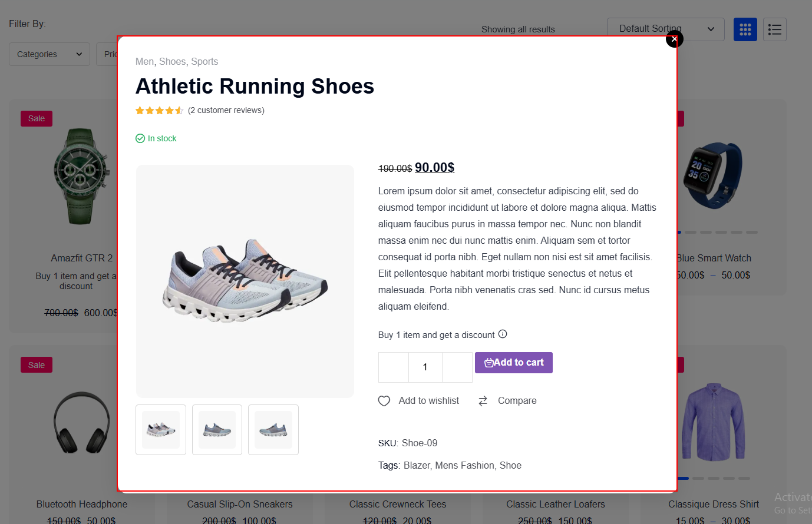The width and height of the screenshot is (812, 524).
Task: Open the Men category link
Action: coord(144,62)
